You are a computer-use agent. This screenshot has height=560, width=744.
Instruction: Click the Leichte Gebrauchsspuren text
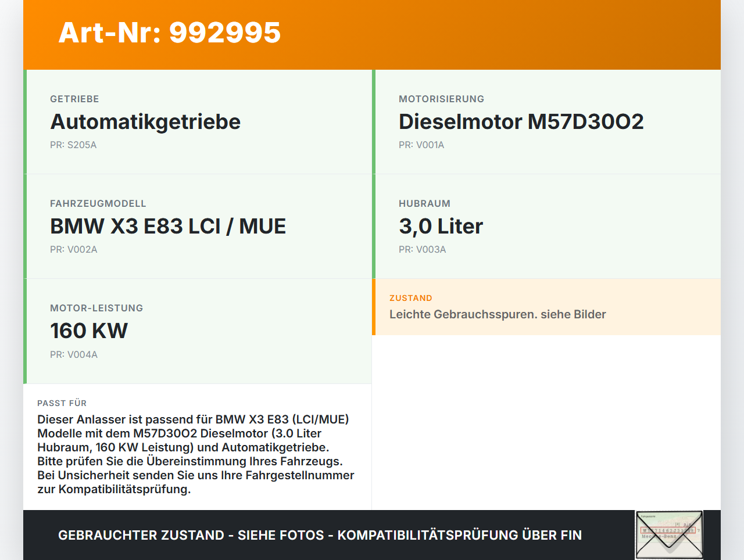[497, 314]
